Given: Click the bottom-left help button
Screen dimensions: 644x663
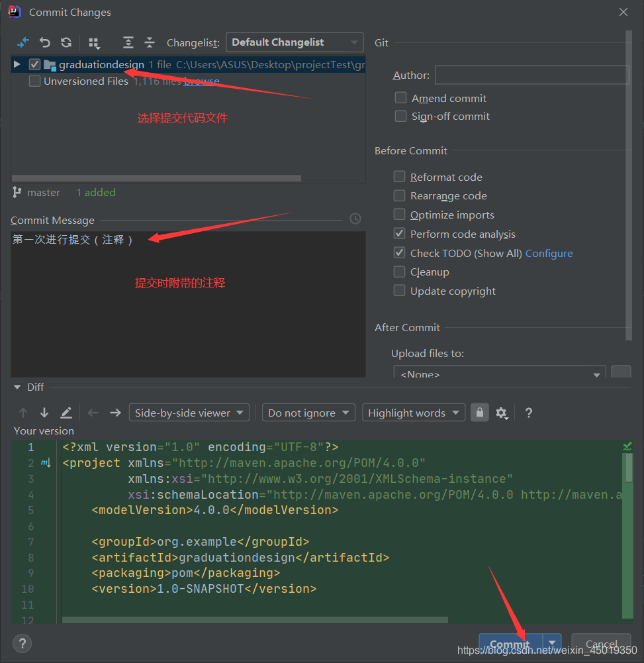Looking at the screenshot, I should [23, 644].
